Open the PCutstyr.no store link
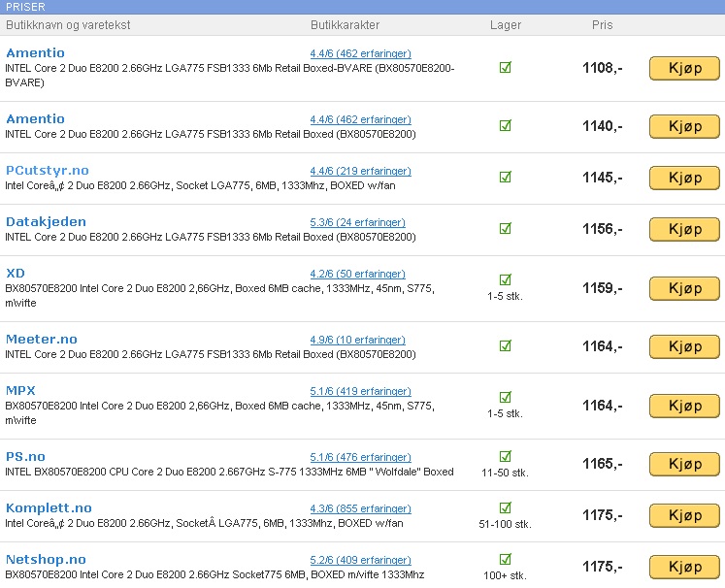The width and height of the screenshot is (725, 588). point(48,171)
